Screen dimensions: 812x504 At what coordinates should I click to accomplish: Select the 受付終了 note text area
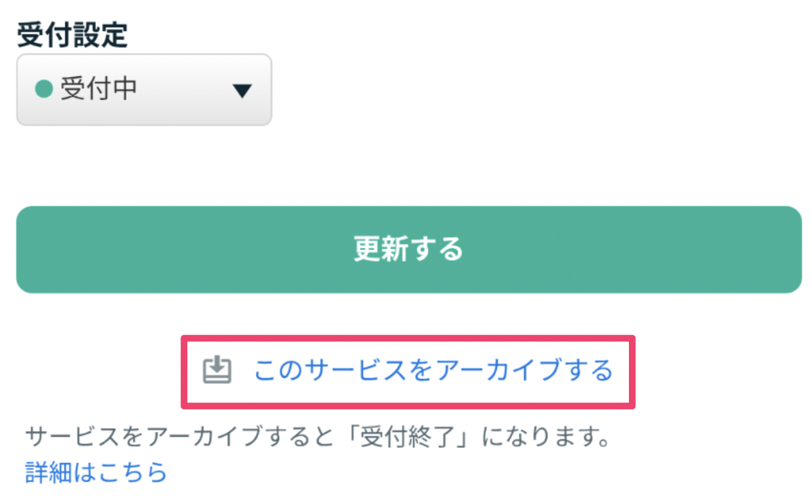tap(318, 437)
